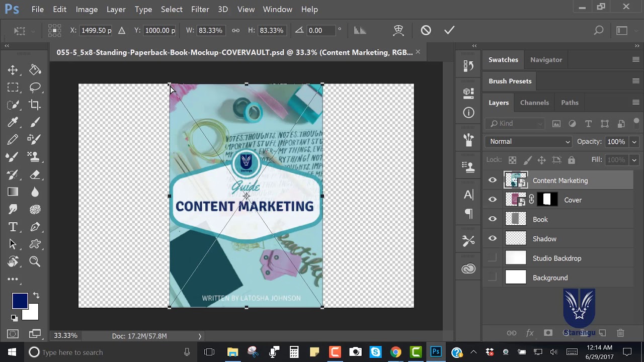The height and width of the screenshot is (362, 644).
Task: Select the Shadow layer name
Action: point(544,239)
